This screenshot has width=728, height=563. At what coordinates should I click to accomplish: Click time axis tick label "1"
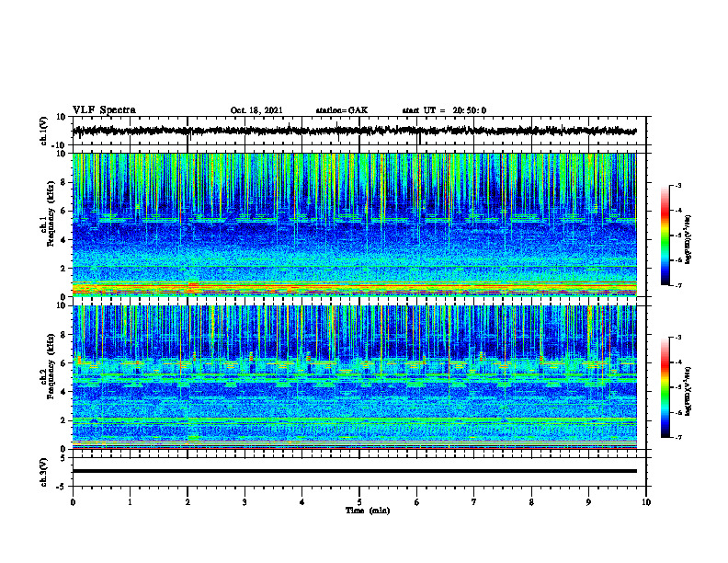[x=130, y=502]
